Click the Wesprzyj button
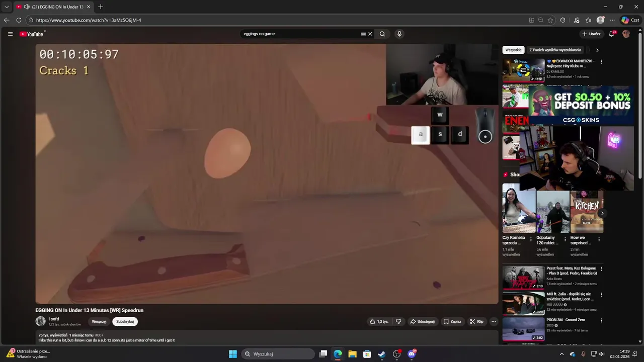This screenshot has height=362, width=644. click(99, 321)
